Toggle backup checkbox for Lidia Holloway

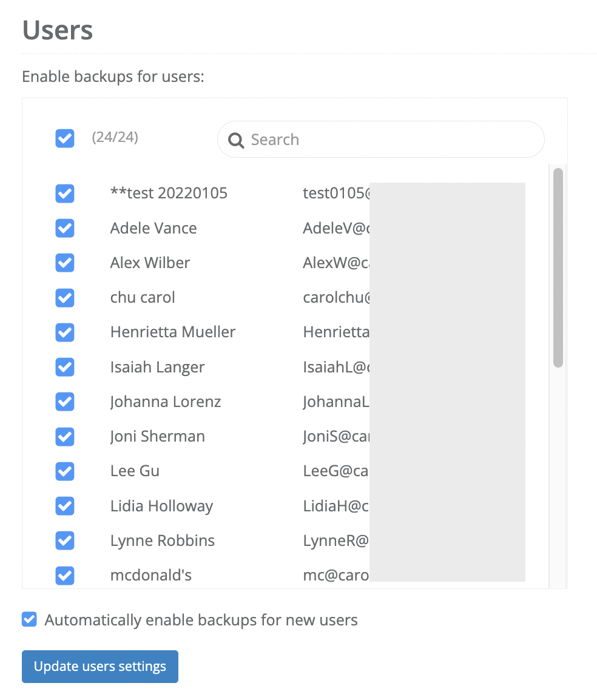point(65,506)
